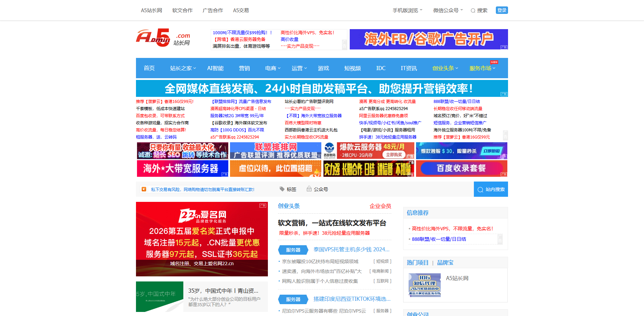Select the 短视频 navigation item
The image size is (644, 316).
pyautogui.click(x=352, y=68)
